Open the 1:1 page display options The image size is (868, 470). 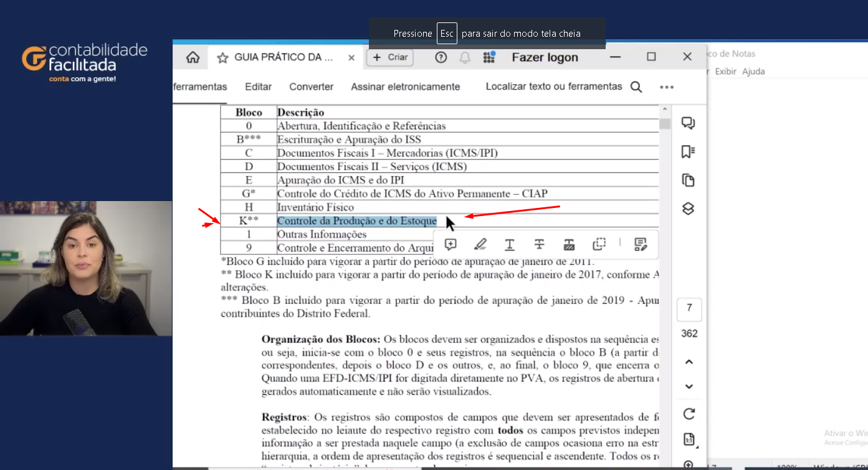pyautogui.click(x=689, y=439)
